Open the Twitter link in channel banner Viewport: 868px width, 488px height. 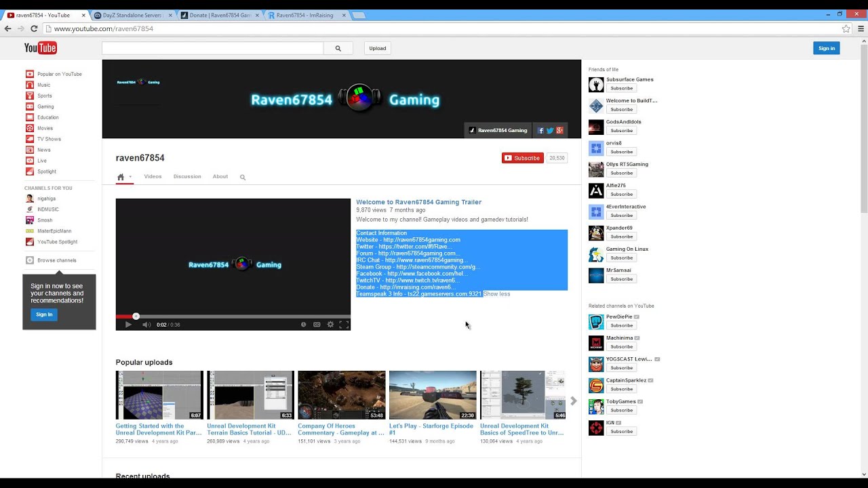tap(550, 130)
